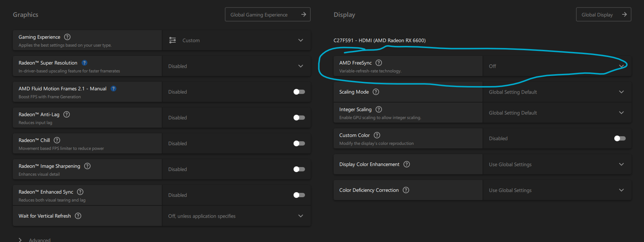Open the Integer Scaling dropdown
Image resolution: width=644 pixels, height=242 pixels.
[x=557, y=113]
